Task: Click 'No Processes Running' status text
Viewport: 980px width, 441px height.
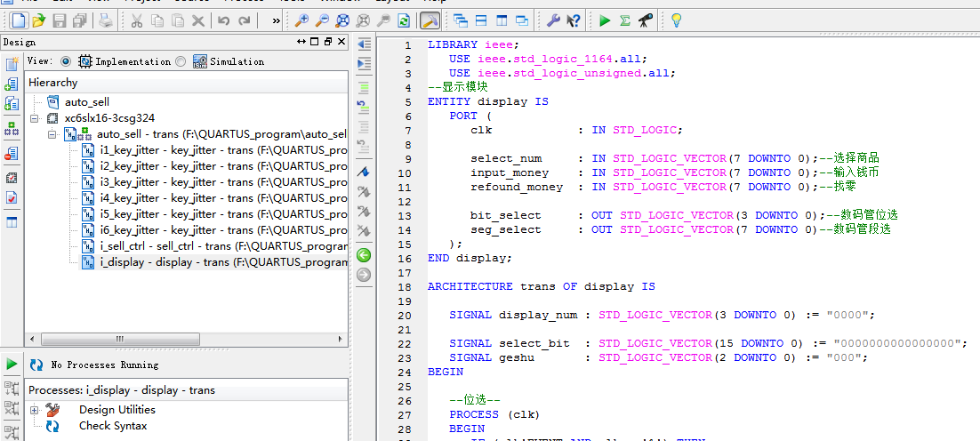Action: pos(105,365)
